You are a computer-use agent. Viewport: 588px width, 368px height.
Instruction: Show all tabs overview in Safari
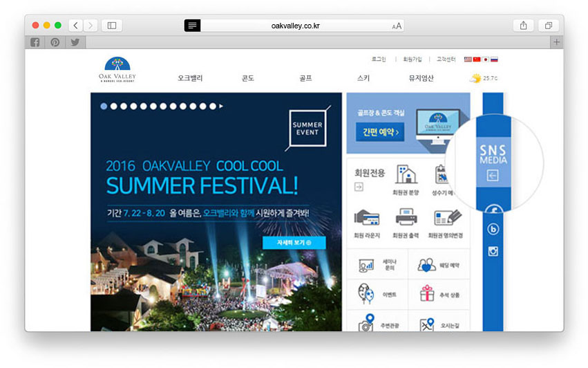pyautogui.click(x=548, y=26)
